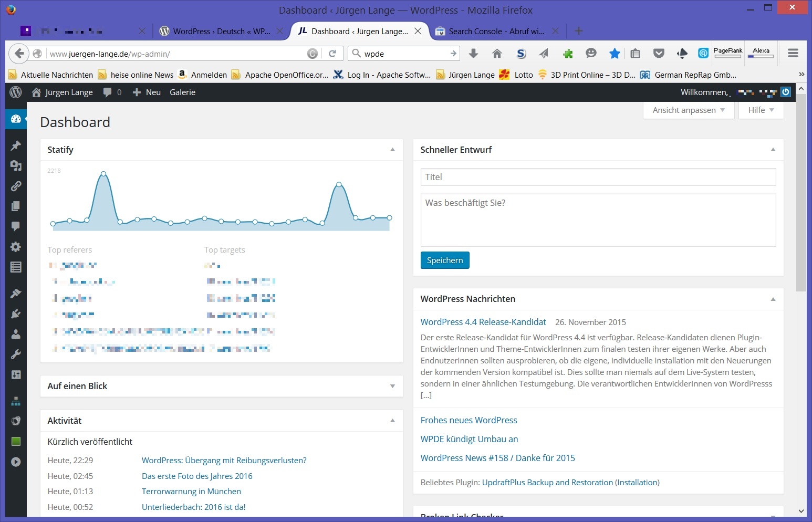Click the Firefox home icon
This screenshot has width=812, height=522.
(x=497, y=54)
